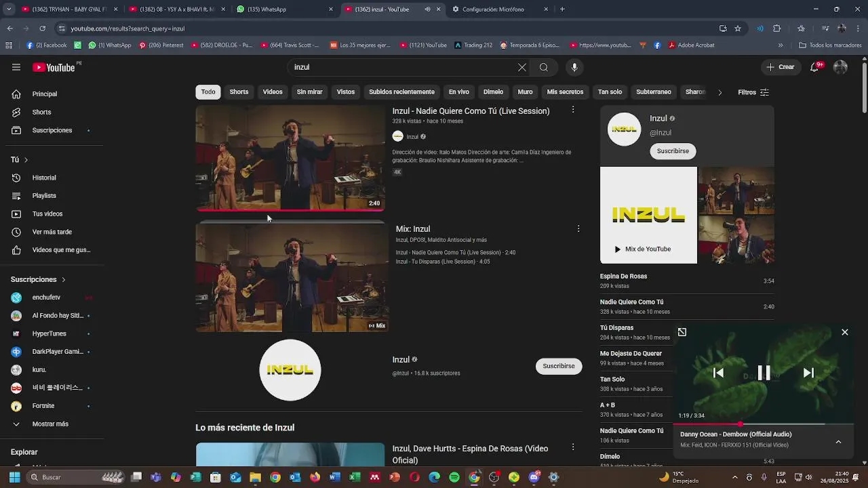868x488 pixels.
Task: Select the Sin mirar filter chip
Action: (x=309, y=91)
